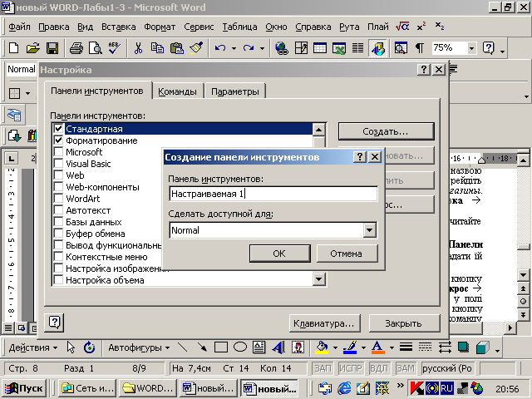Open the Tables and Borders icon

click(301, 48)
